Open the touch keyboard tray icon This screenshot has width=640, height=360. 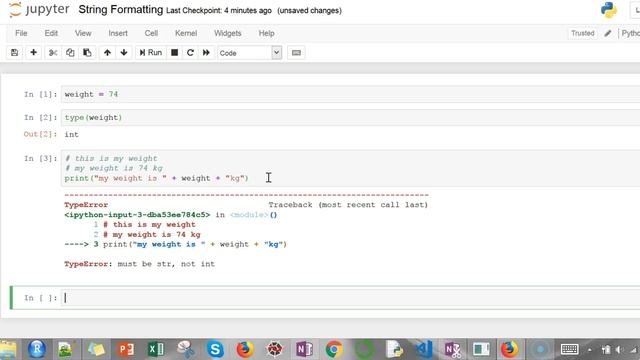tap(569, 349)
